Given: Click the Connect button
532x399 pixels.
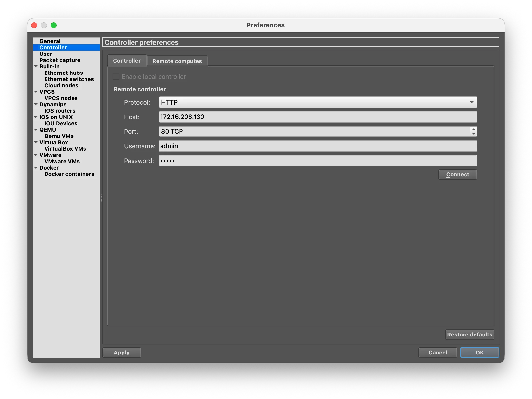Looking at the screenshot, I should tap(457, 174).
